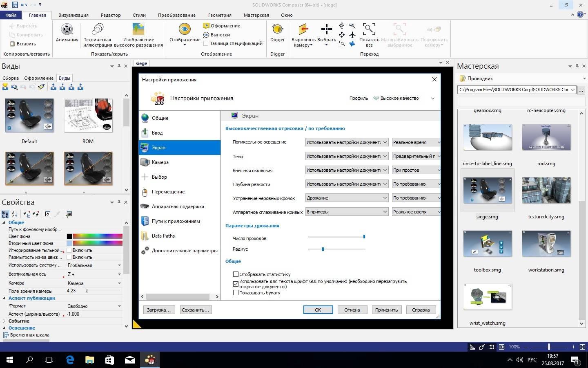Viewport: 588px width, 368px height.
Task: Click categorized view icon in Свойства
Action: click(x=5, y=214)
